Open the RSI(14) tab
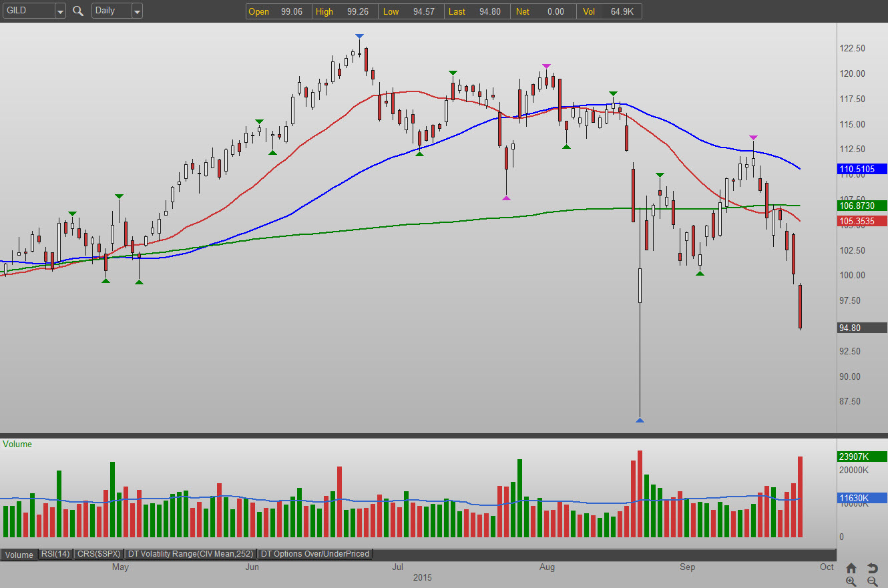 [x=55, y=554]
